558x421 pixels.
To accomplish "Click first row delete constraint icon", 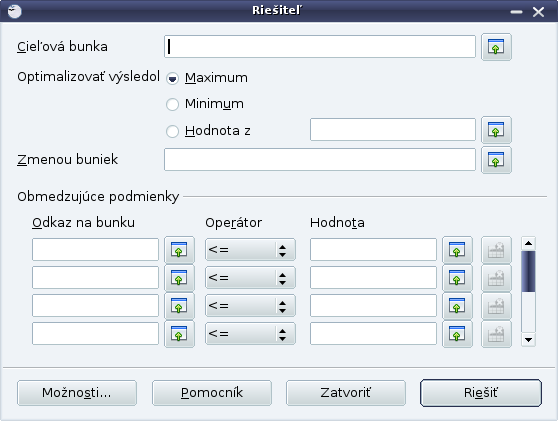I will [496, 250].
